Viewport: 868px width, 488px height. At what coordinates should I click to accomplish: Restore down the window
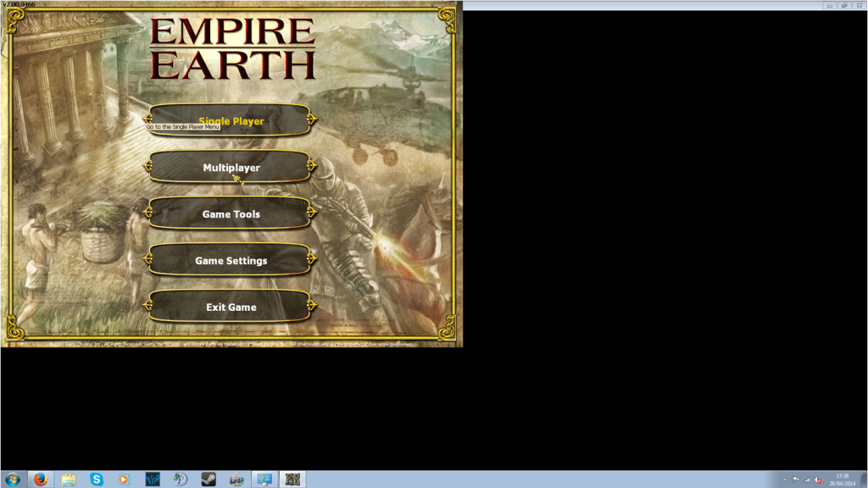click(x=844, y=5)
